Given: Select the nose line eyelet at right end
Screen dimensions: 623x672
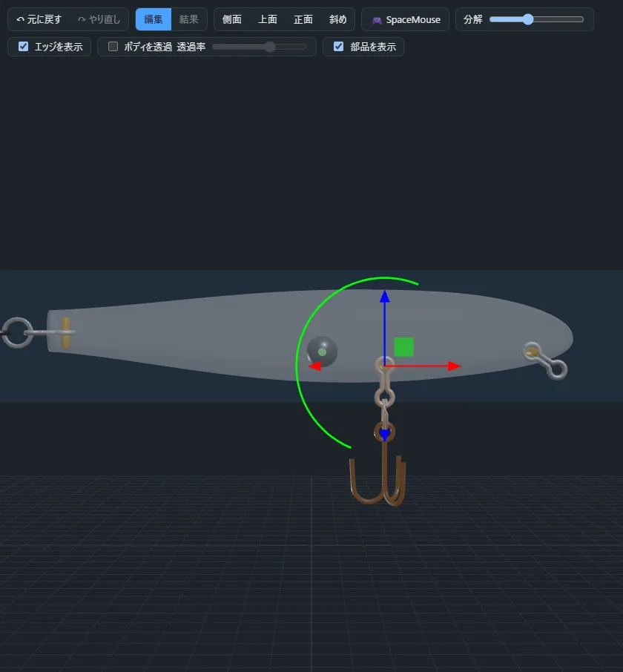Looking at the screenshot, I should point(545,361).
